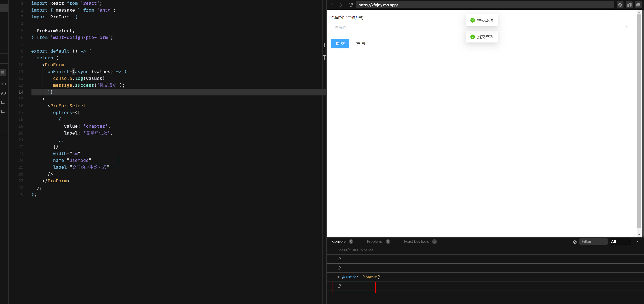
Task: Click inside the Filter input field
Action: [x=593, y=241]
